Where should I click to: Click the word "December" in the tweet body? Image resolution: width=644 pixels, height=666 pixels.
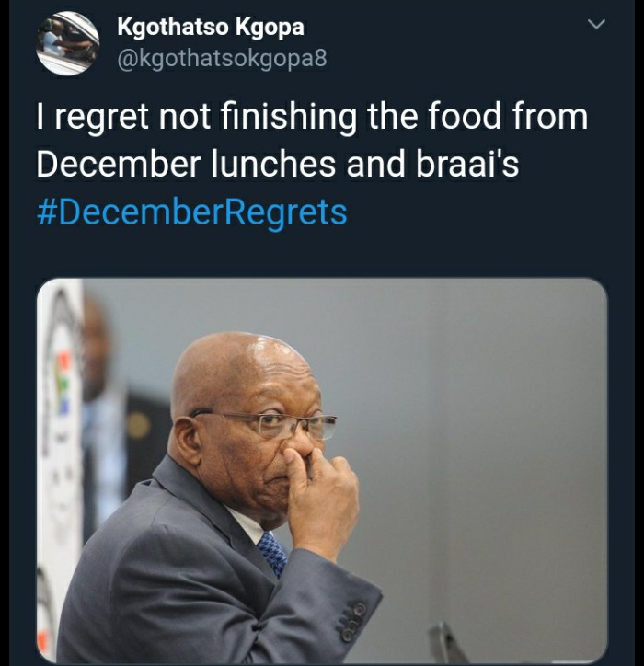click(119, 164)
